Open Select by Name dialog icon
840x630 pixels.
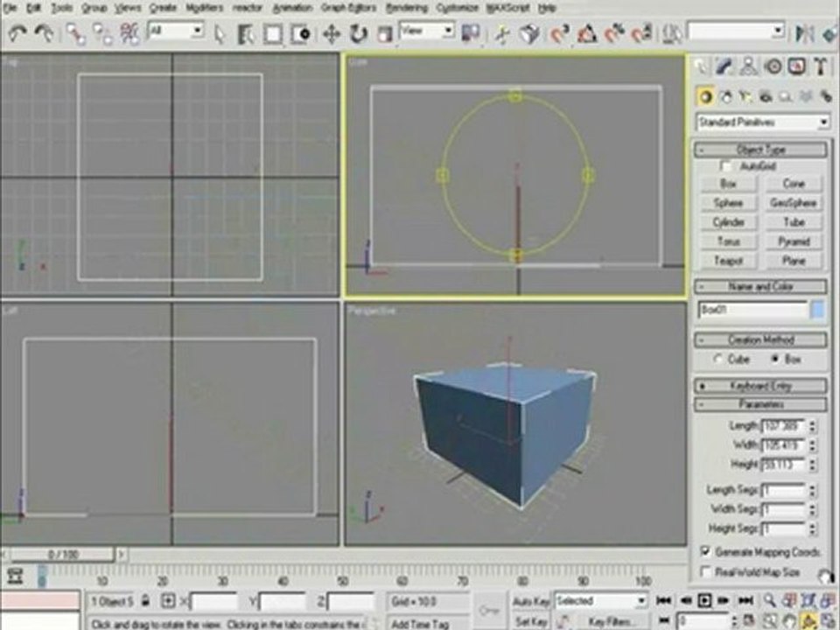(x=246, y=34)
